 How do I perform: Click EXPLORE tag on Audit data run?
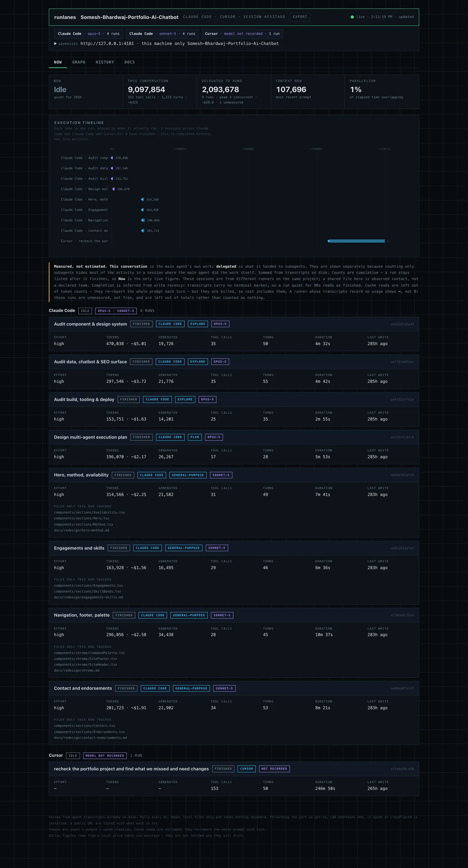tap(198, 362)
